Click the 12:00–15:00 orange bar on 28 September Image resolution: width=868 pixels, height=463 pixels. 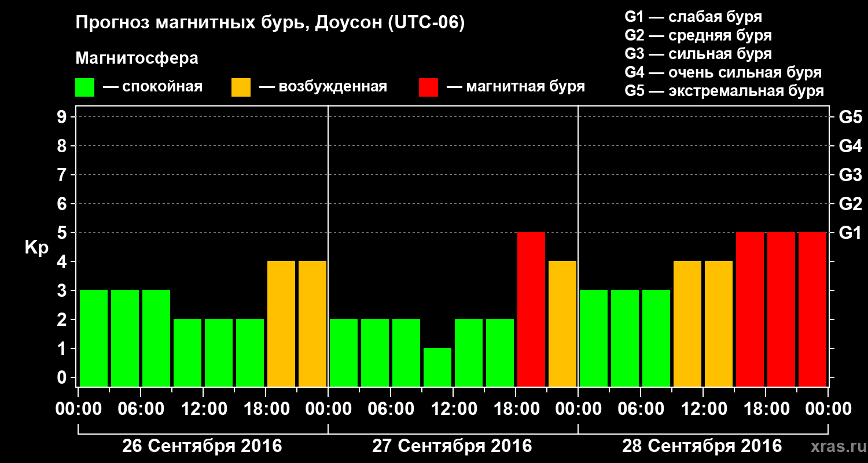tap(719, 324)
